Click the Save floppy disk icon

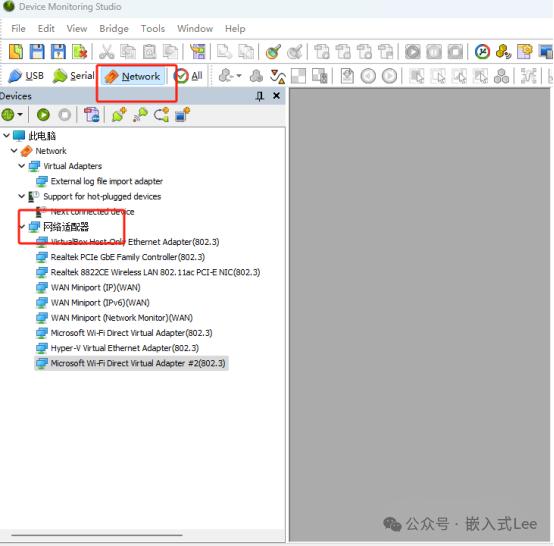[x=37, y=52]
